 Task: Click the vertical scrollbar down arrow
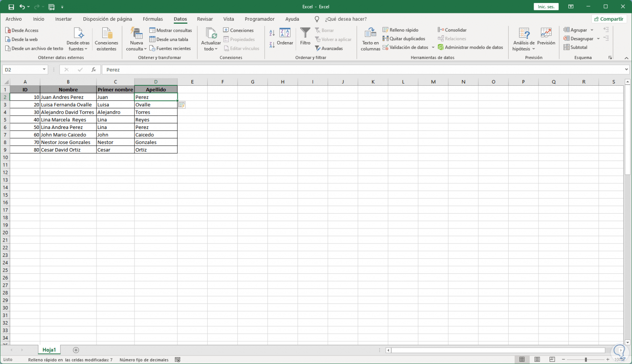[x=627, y=343]
